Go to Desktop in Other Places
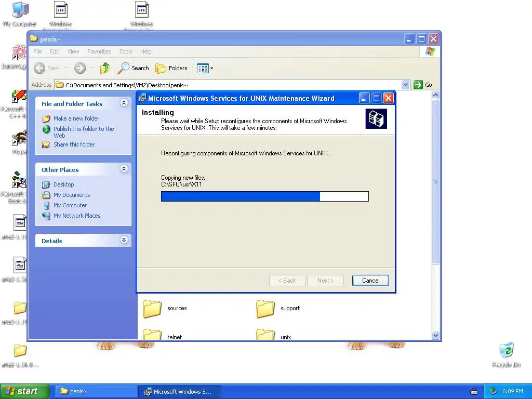 click(x=63, y=184)
